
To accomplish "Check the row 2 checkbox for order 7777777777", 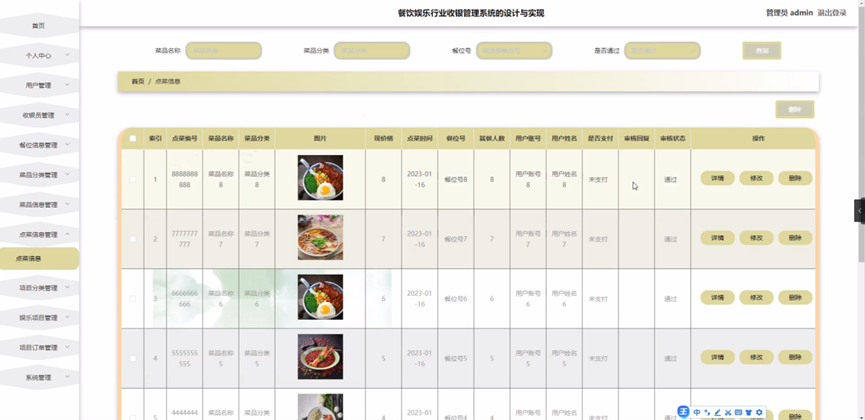I will pyautogui.click(x=133, y=239).
